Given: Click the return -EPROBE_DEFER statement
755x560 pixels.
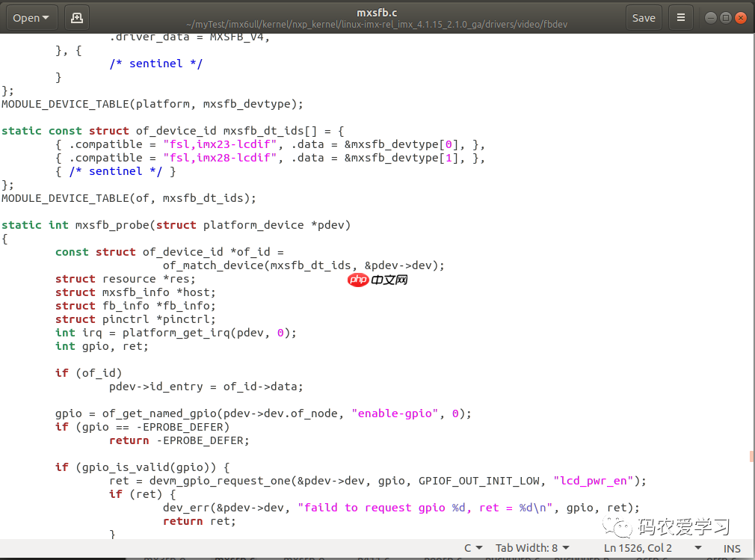Looking at the screenshot, I should click(x=179, y=440).
